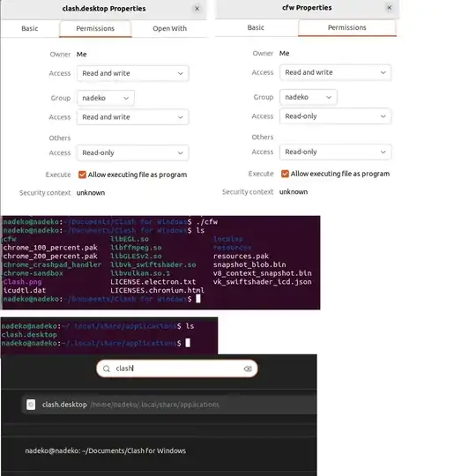The height and width of the screenshot is (476, 476).
Task: Click unknown security context in clash.desktop Properties
Action: point(91,193)
